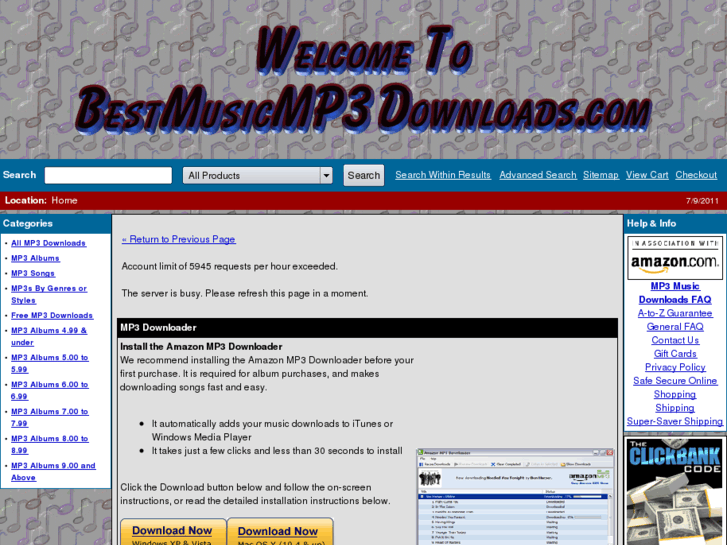This screenshot has width=727, height=545.
Task: Open MP3 Albums 8.00 to 8.99 category
Action: pyautogui.click(x=49, y=444)
